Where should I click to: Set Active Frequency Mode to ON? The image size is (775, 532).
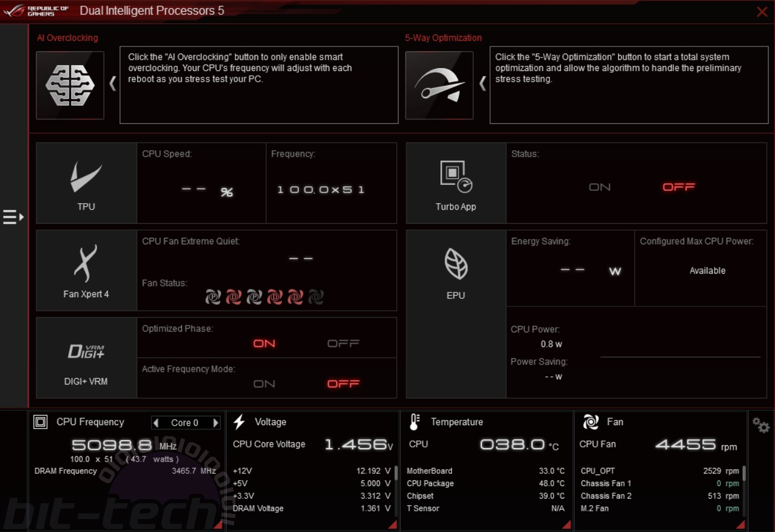pos(264,383)
